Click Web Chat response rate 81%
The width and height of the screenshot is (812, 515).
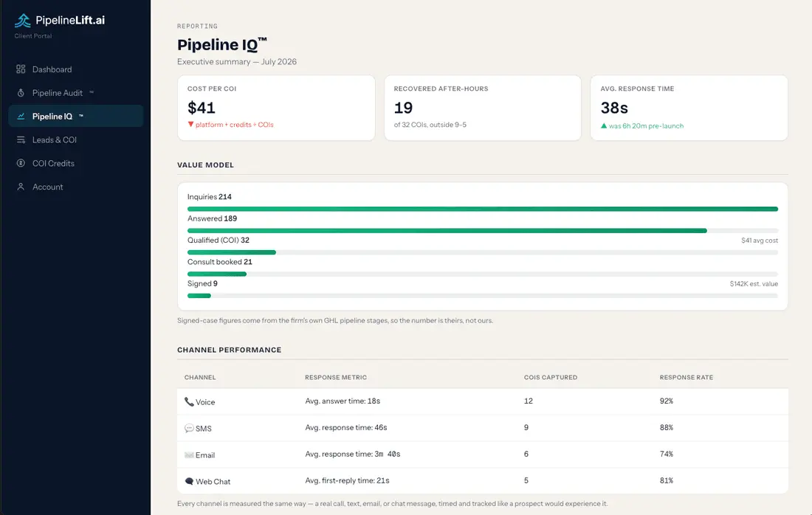click(x=667, y=480)
